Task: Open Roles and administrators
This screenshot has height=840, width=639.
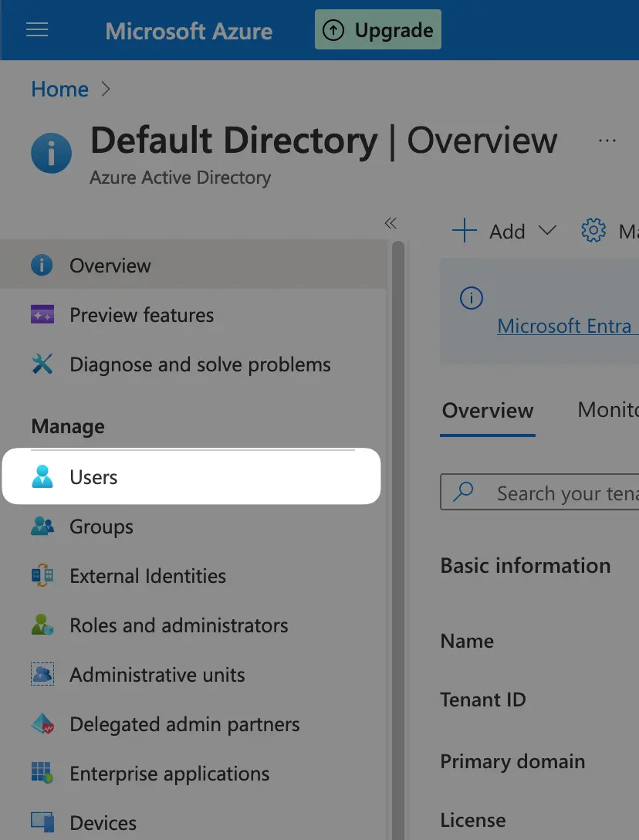Action: [179, 625]
